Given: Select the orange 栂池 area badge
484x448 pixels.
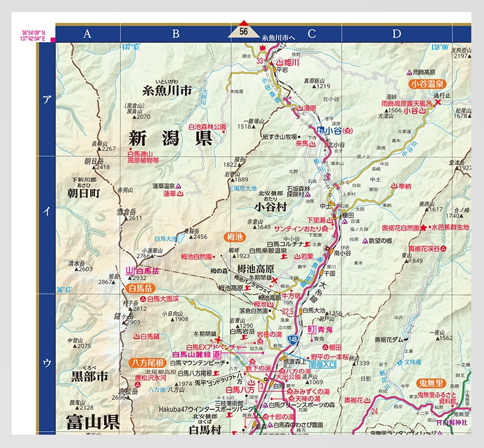Looking at the screenshot, I should [x=235, y=237].
